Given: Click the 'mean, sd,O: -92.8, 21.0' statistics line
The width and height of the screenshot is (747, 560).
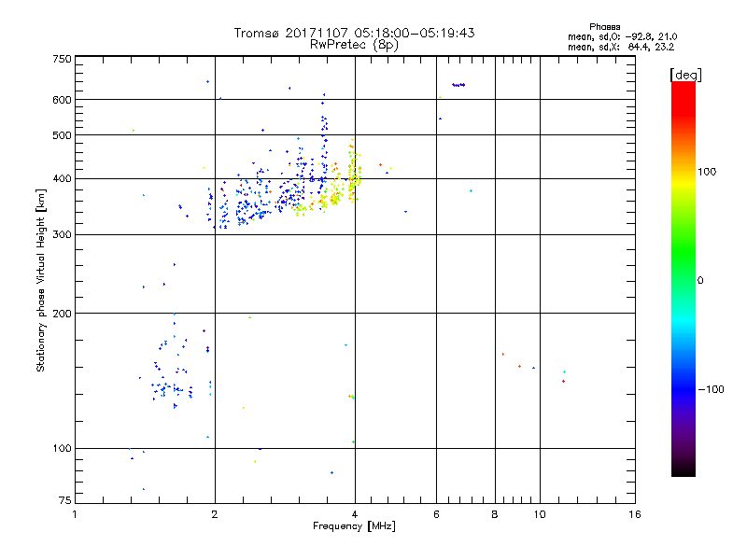Looking at the screenshot, I should coord(622,36).
